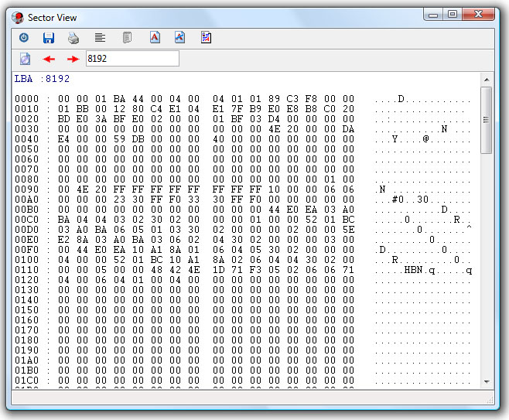Click the text lines alignment icon
This screenshot has height=420, width=509.
click(x=100, y=37)
